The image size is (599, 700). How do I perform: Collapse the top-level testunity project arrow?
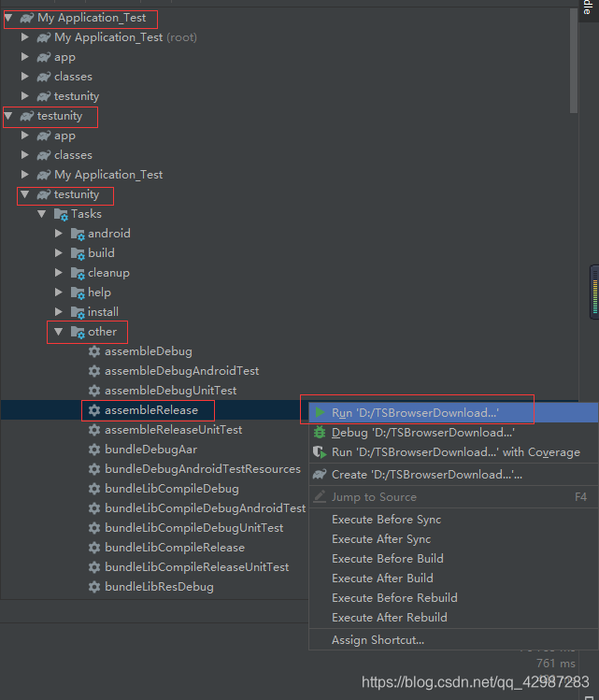tap(8, 116)
